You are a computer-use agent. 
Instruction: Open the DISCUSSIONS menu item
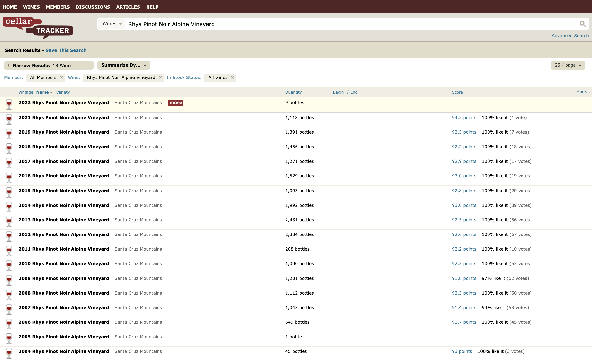pos(93,7)
